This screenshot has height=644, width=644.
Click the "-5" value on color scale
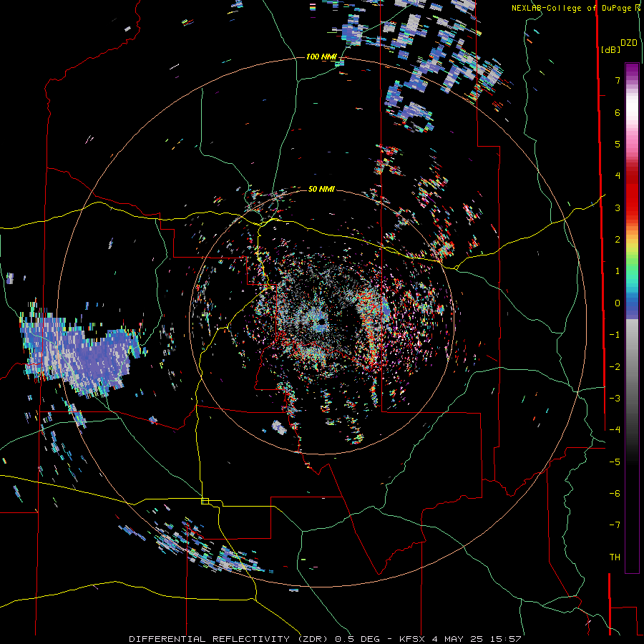615,462
